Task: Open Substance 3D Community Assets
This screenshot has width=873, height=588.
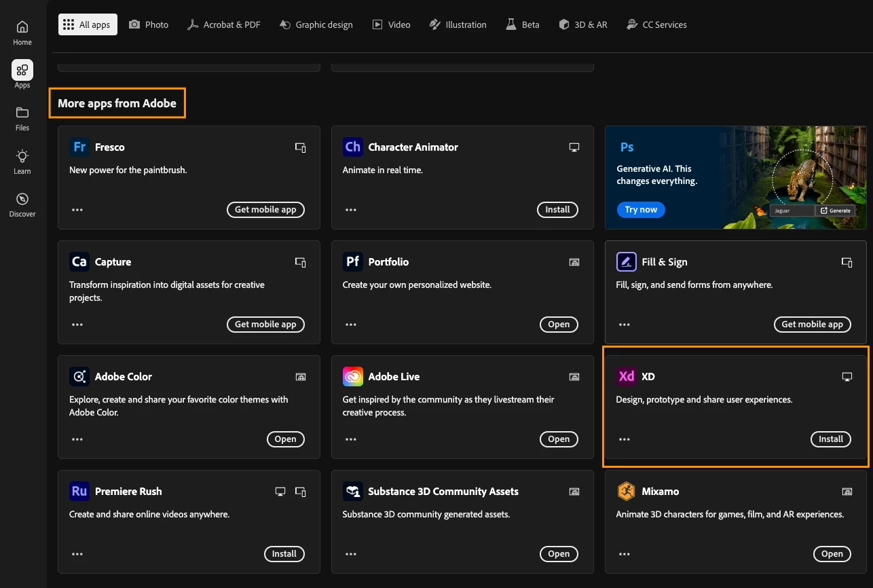Action: coord(559,554)
